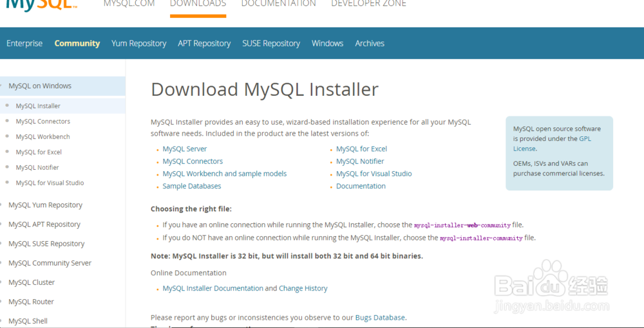Follow the Documentation link in the product list

click(361, 186)
